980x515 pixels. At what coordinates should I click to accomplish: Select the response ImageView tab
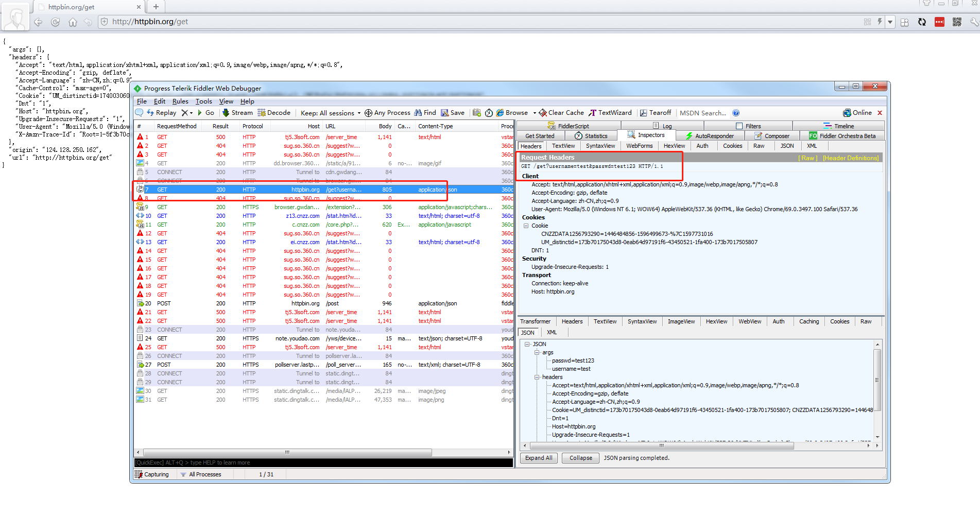(x=681, y=321)
